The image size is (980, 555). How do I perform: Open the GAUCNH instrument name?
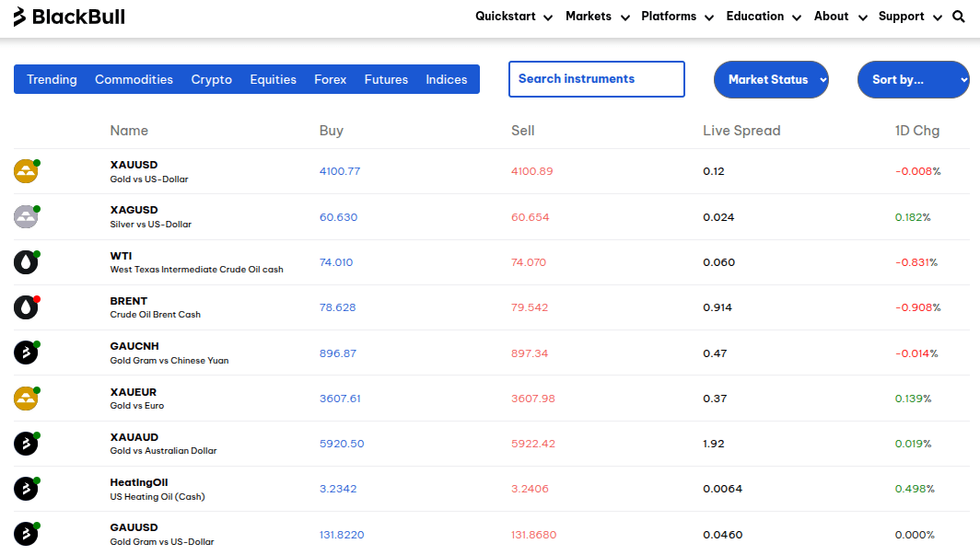pos(134,346)
